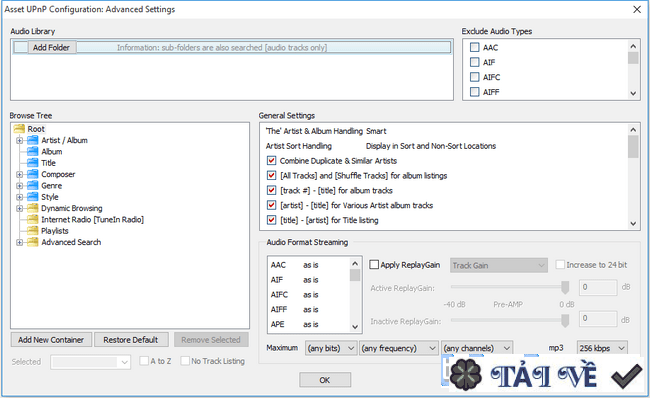Click the Dynamic Browsing folder icon

pyautogui.click(x=33, y=208)
